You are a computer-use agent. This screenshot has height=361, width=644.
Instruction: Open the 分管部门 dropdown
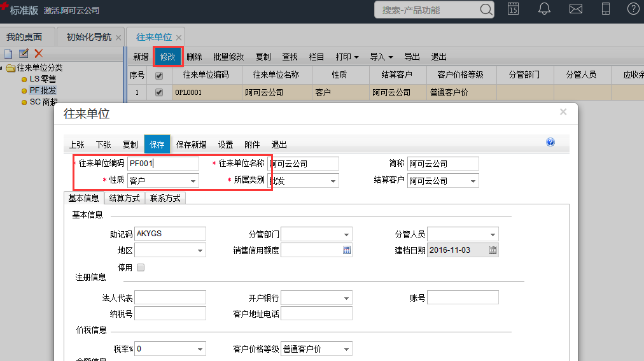coord(346,234)
